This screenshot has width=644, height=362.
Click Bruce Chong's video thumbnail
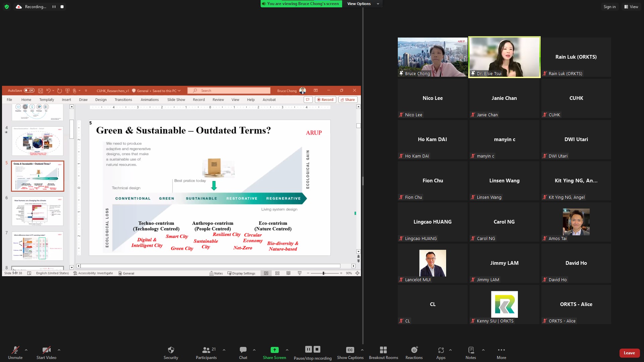coord(432,57)
